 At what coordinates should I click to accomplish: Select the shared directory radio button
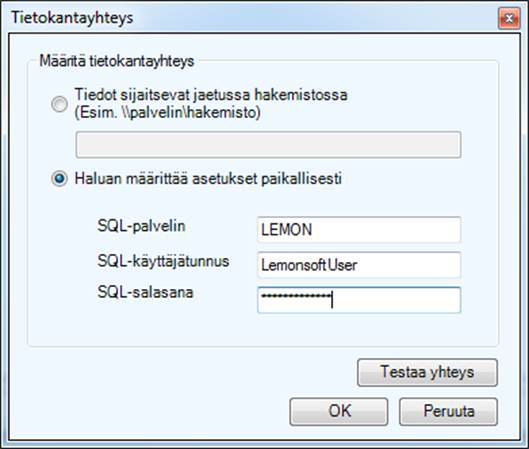tap(59, 104)
